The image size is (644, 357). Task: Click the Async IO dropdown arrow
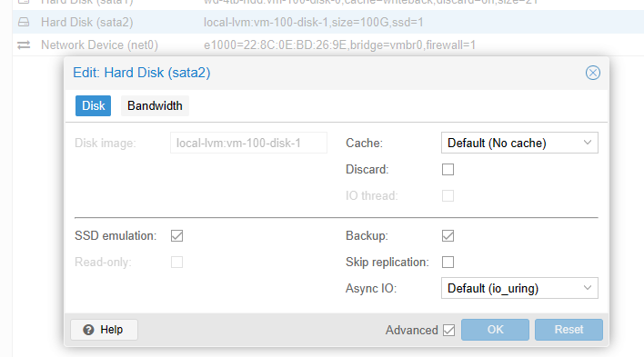[588, 288]
